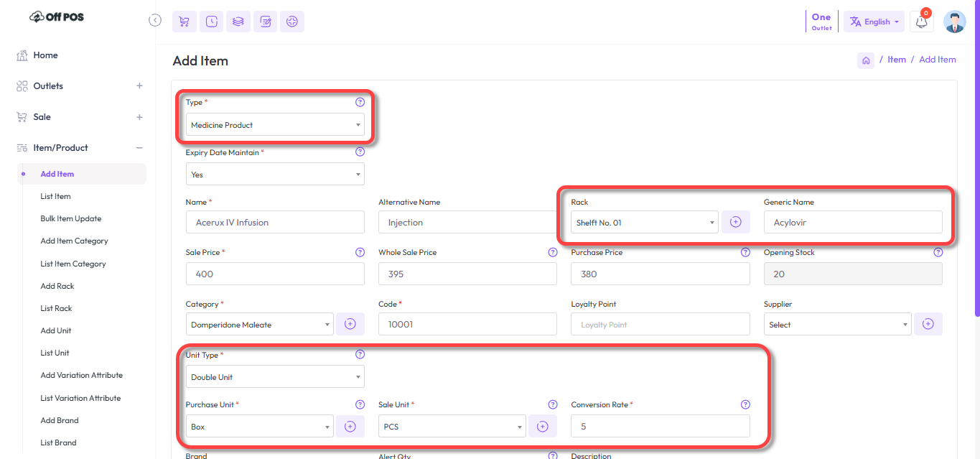Add new category with plus button
980x459 pixels.
pos(350,324)
